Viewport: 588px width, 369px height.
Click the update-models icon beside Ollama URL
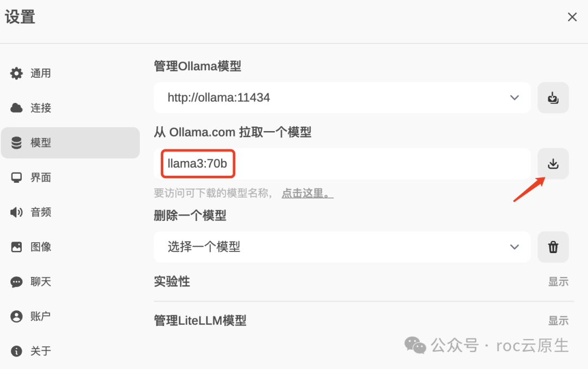coord(553,98)
